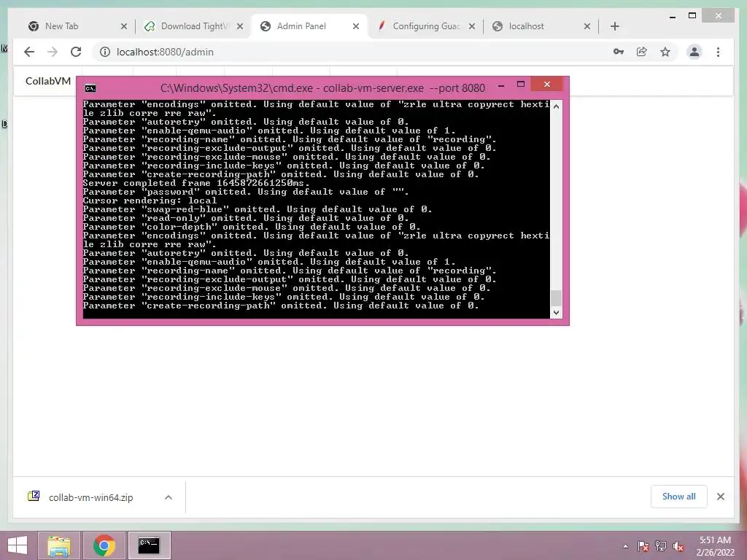This screenshot has width=747, height=560.
Task: Close the Download TightVNC tab
Action: point(240,26)
